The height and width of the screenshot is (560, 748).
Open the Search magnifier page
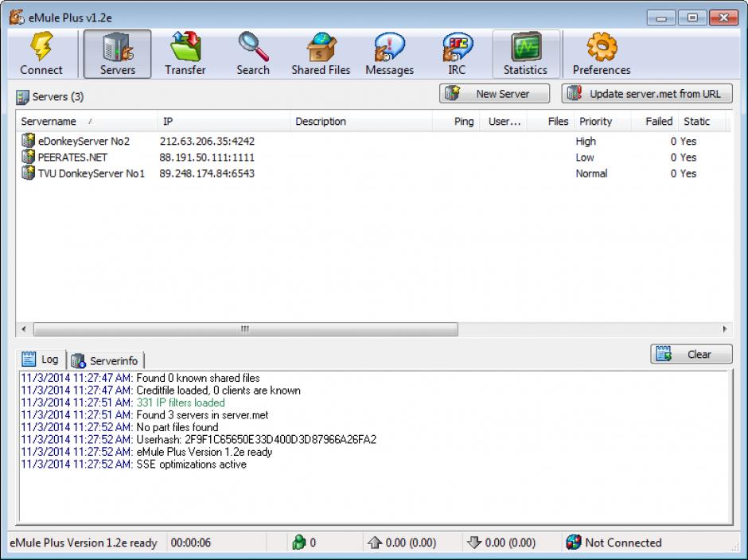coord(253,54)
